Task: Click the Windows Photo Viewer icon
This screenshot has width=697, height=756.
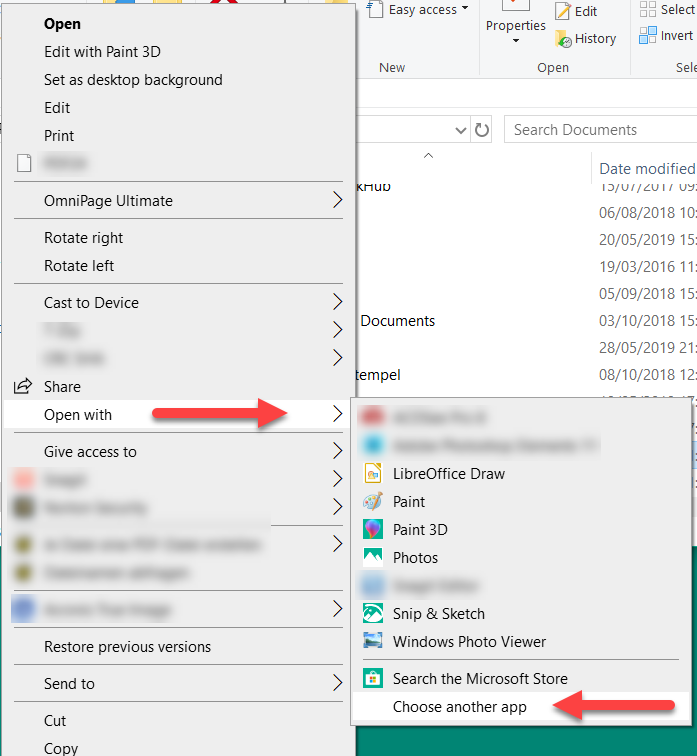Action: pyautogui.click(x=373, y=642)
